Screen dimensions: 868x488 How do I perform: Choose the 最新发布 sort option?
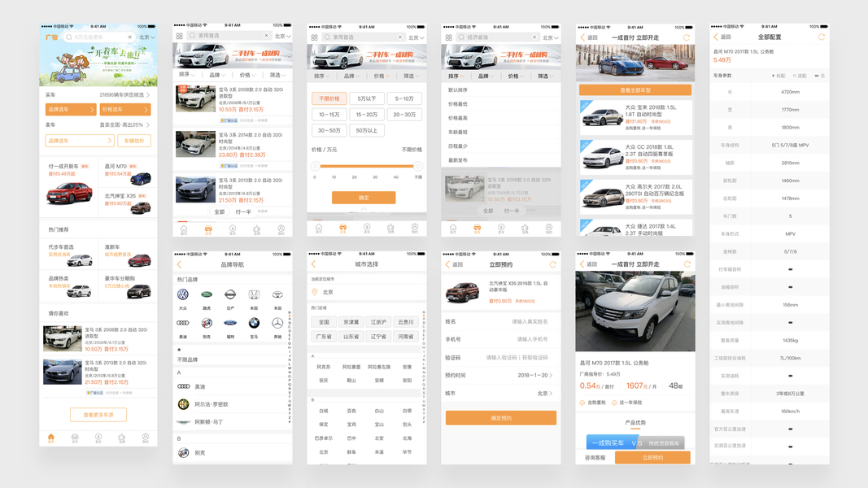pyautogui.click(x=501, y=160)
